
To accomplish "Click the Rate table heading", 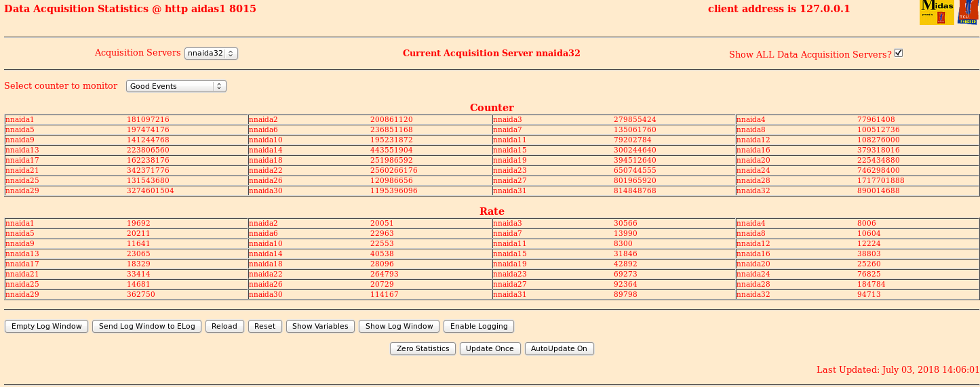I will pos(492,211).
